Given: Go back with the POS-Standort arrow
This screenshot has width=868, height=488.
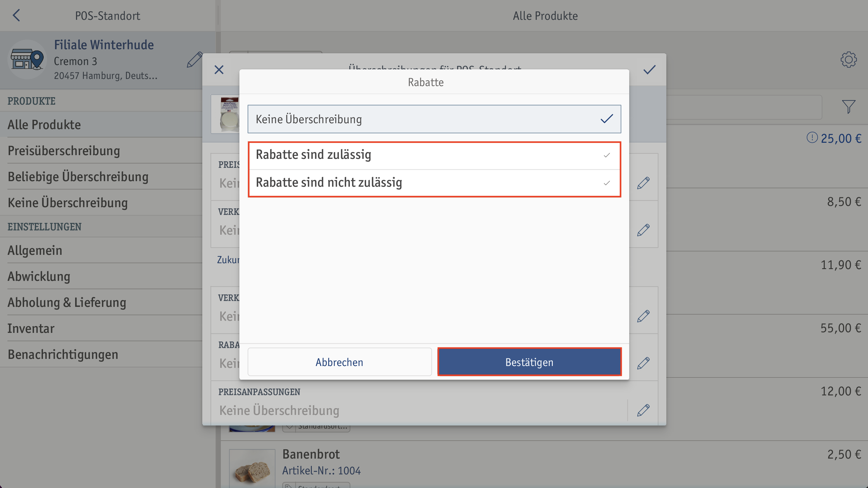Looking at the screenshot, I should tap(16, 15).
